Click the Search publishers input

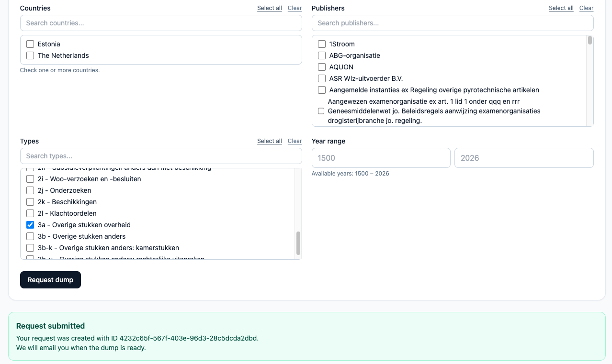[x=453, y=23]
